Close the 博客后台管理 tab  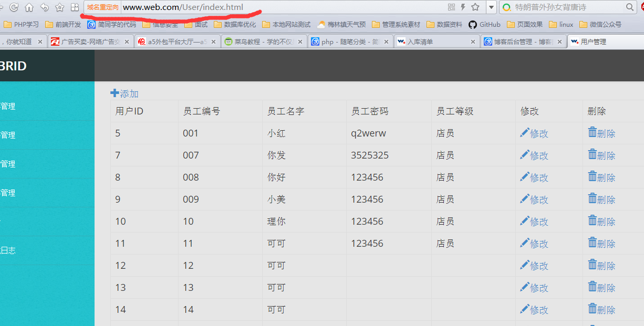(559, 41)
